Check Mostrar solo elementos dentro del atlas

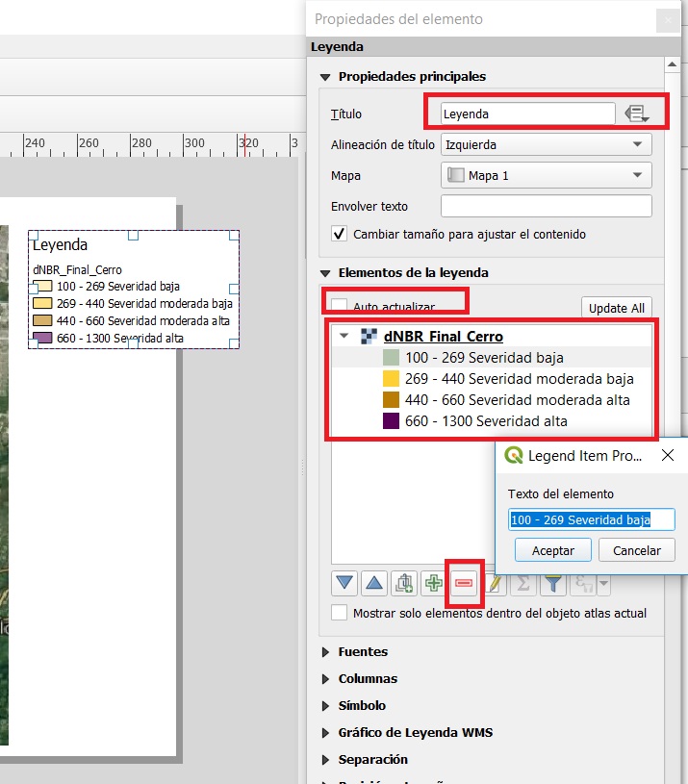pyautogui.click(x=339, y=613)
